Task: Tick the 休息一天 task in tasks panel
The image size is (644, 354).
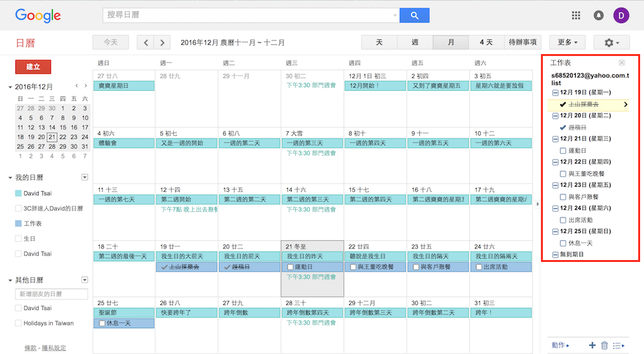Action: pos(563,243)
